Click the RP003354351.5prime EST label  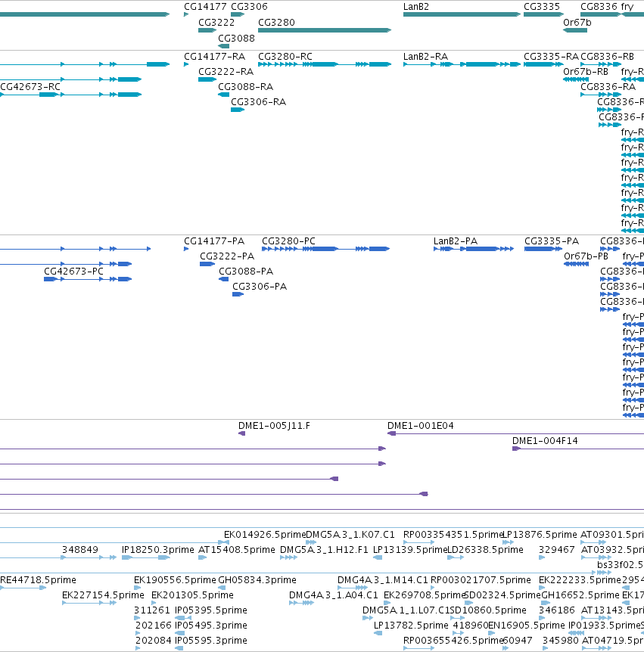click(x=453, y=534)
